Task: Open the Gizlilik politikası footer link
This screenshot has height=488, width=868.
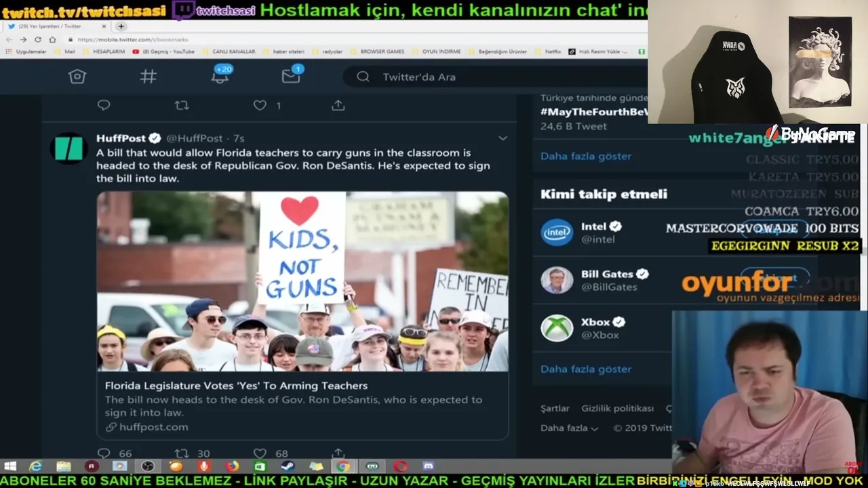Action: tap(617, 409)
